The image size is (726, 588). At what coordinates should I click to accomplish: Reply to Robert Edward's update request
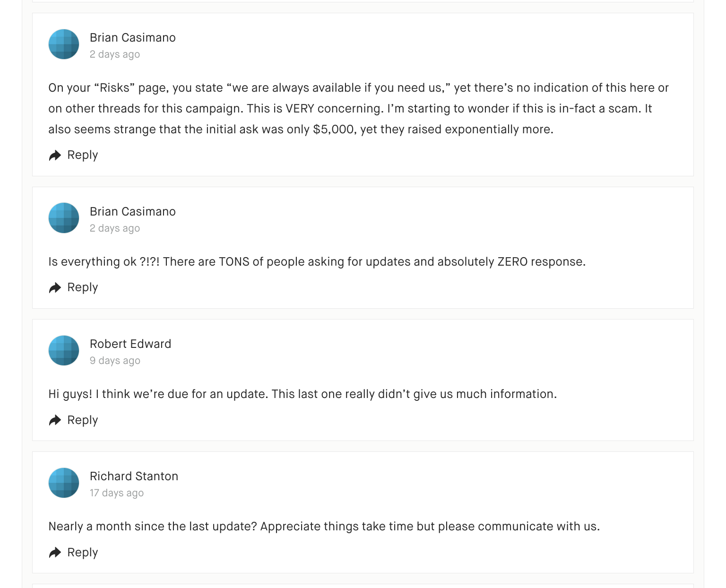83,420
